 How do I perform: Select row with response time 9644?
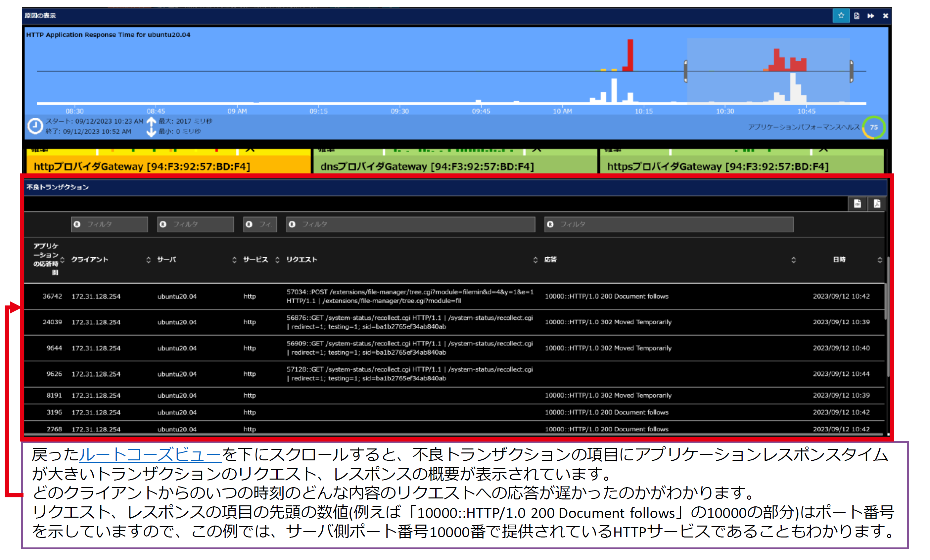click(x=454, y=348)
